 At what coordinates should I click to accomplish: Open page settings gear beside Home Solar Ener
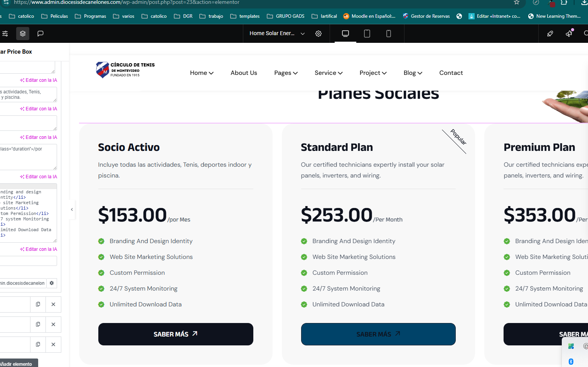coord(318,34)
